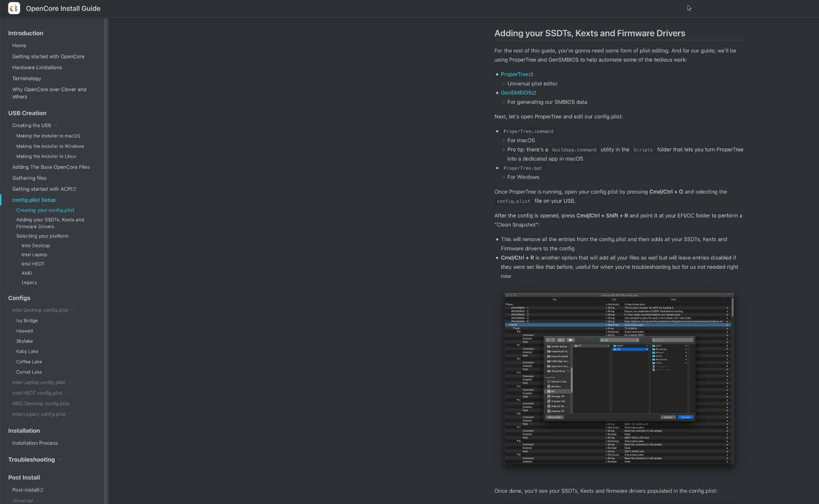Click the Introduction sidebar heading
Image resolution: width=819 pixels, height=504 pixels.
(26, 33)
